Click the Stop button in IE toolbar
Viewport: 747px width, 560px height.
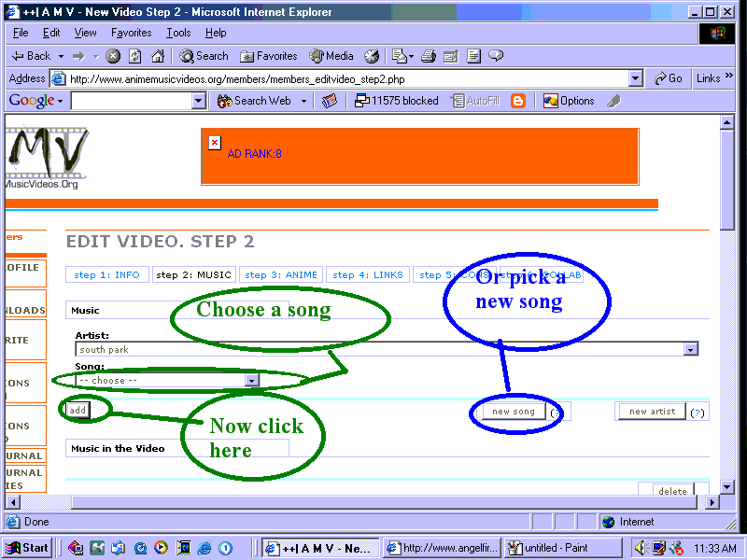coord(113,56)
